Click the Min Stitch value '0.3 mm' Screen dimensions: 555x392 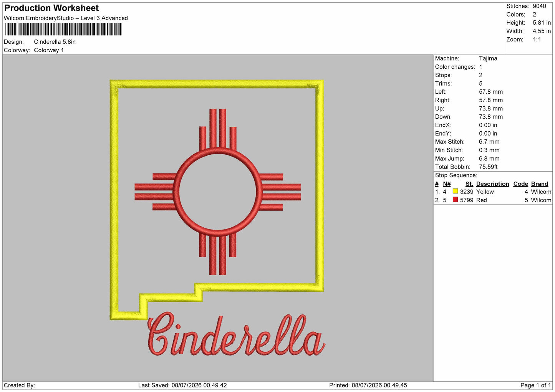489,150
